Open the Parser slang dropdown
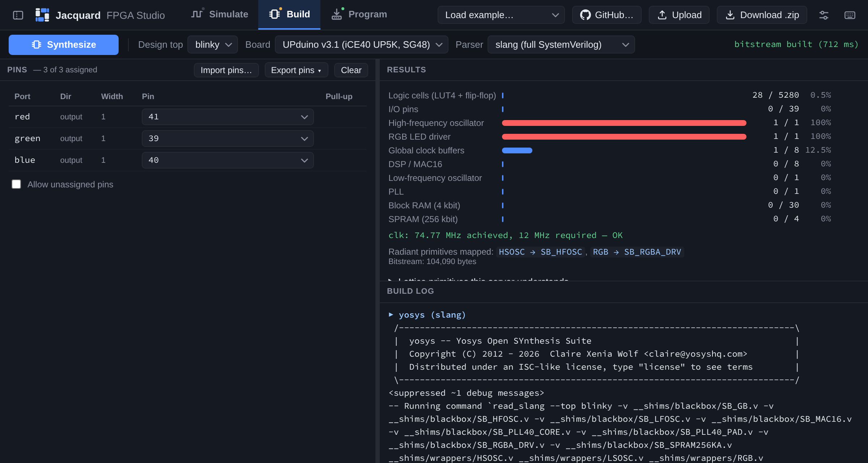 click(561, 44)
